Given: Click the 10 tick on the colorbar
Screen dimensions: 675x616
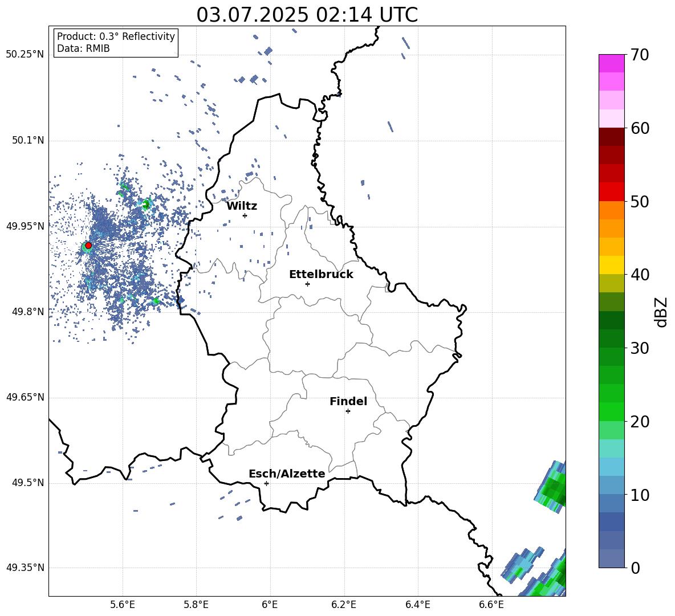Looking at the screenshot, I should (640, 495).
